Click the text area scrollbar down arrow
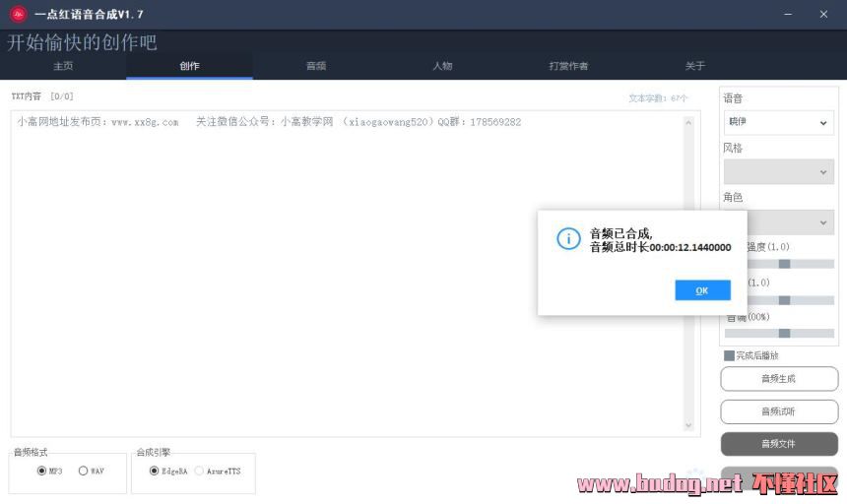Screen dimensions: 847x504 688,425
